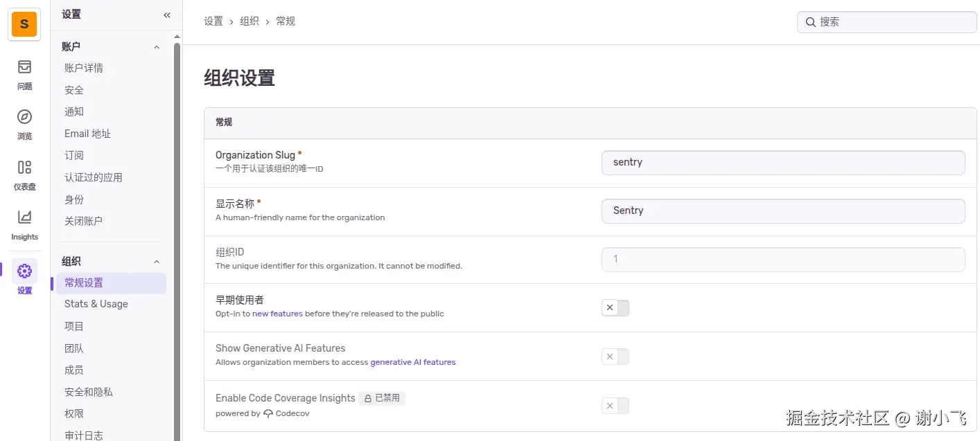Click the Settings (设置) gear icon

[24, 271]
